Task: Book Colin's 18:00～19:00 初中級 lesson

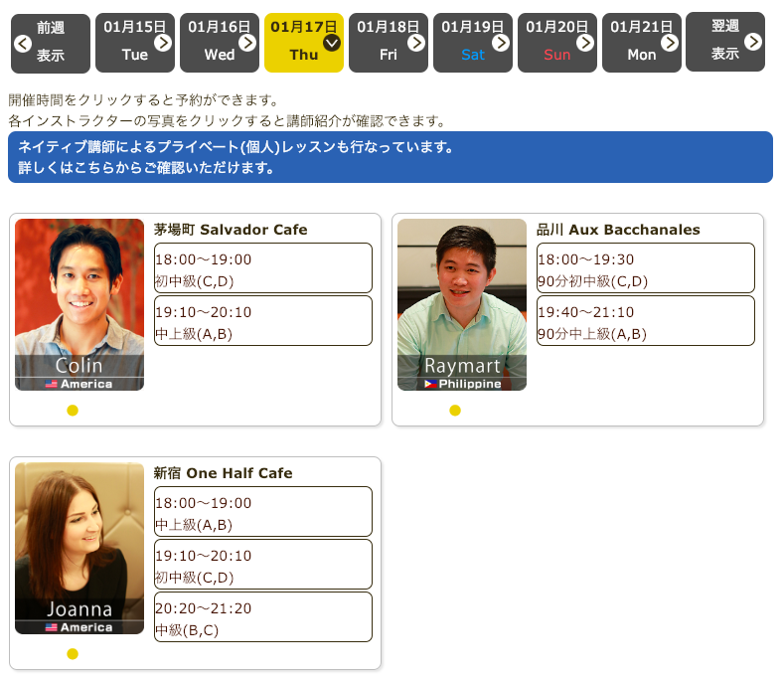Action: click(263, 268)
